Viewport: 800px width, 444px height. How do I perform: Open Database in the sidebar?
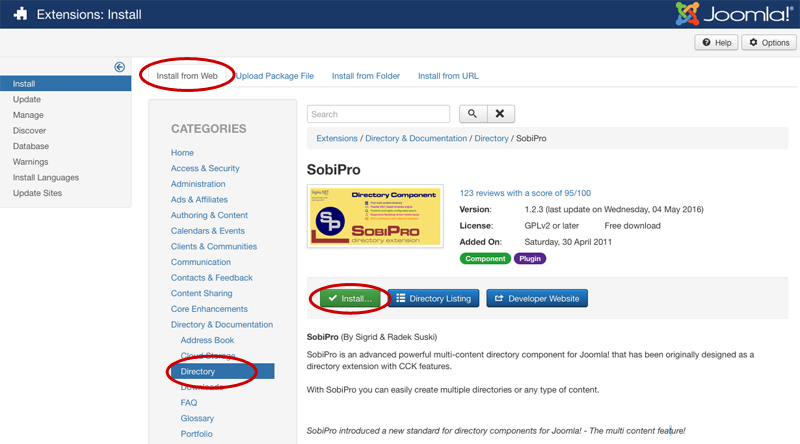click(31, 146)
